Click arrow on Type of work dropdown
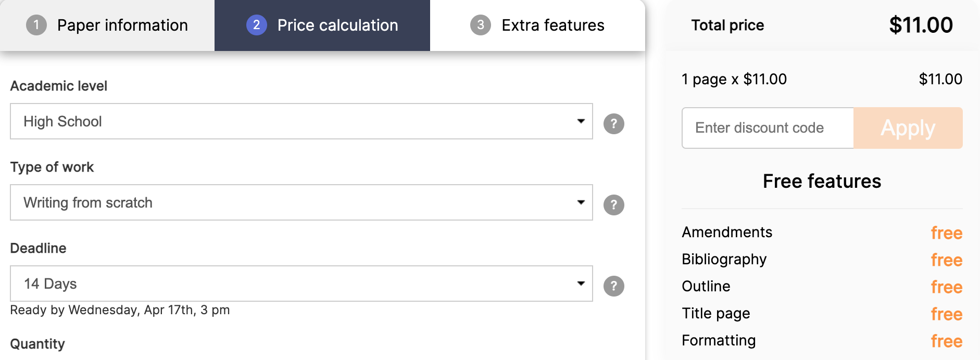 [581, 202]
